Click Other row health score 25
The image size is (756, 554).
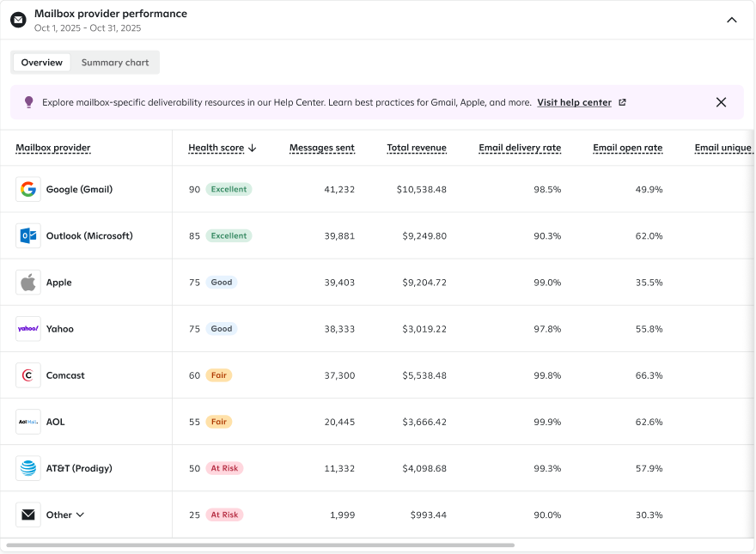(194, 515)
